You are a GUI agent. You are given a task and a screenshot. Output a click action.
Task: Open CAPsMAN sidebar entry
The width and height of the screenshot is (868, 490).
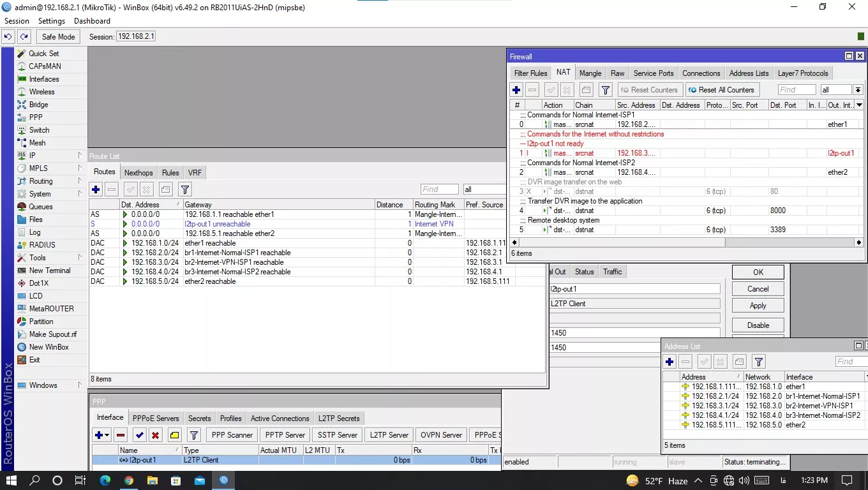(x=45, y=66)
